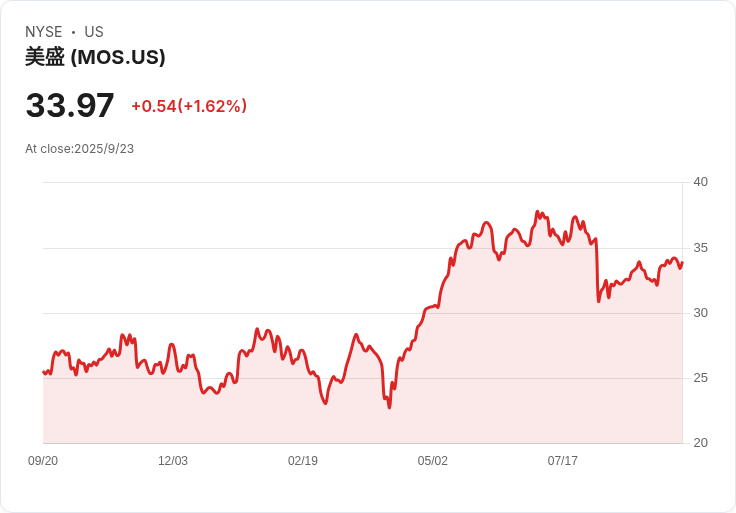
Task: Click the 25 y-axis price label
Action: point(701,378)
